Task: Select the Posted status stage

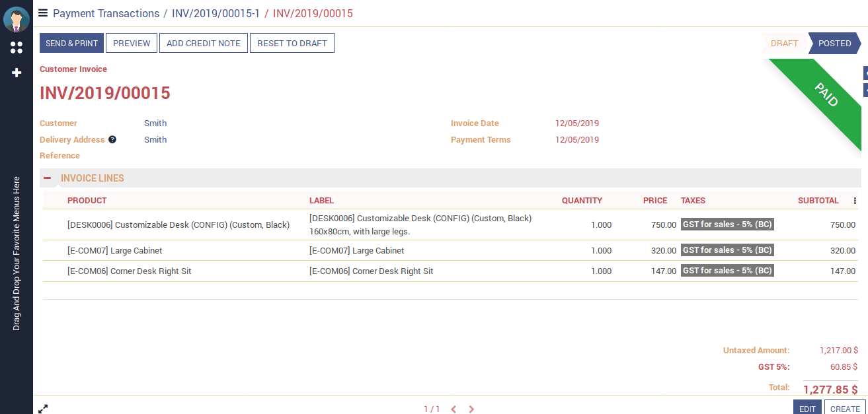Action: (834, 44)
